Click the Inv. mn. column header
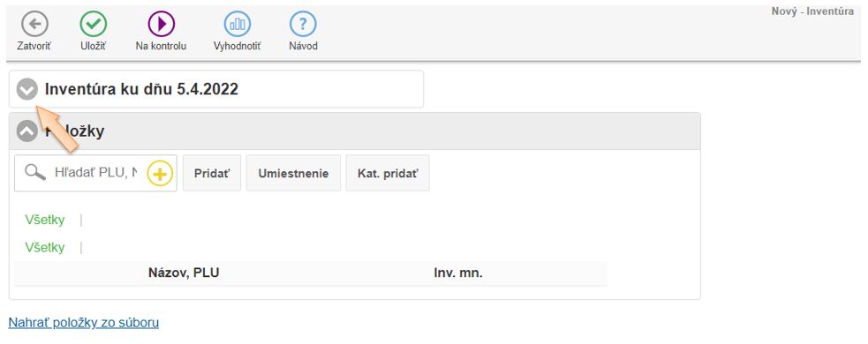 pyautogui.click(x=458, y=273)
